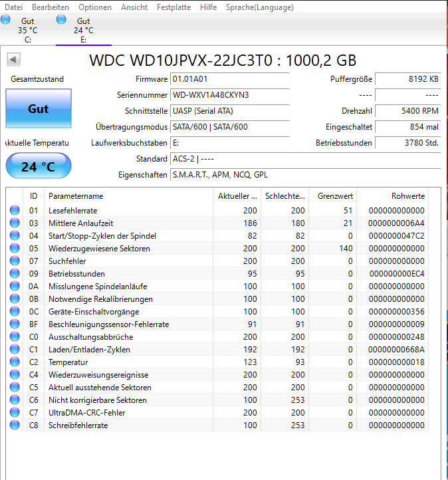Click the Parametername column header
The width and height of the screenshot is (448, 480).
(x=128, y=196)
